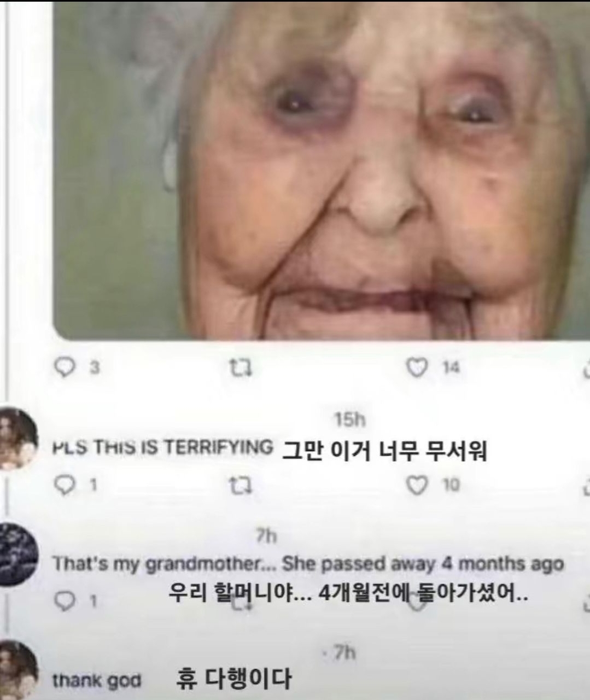590x700 pixels.
Task: Open the 'thank god' reply
Action: [97, 680]
